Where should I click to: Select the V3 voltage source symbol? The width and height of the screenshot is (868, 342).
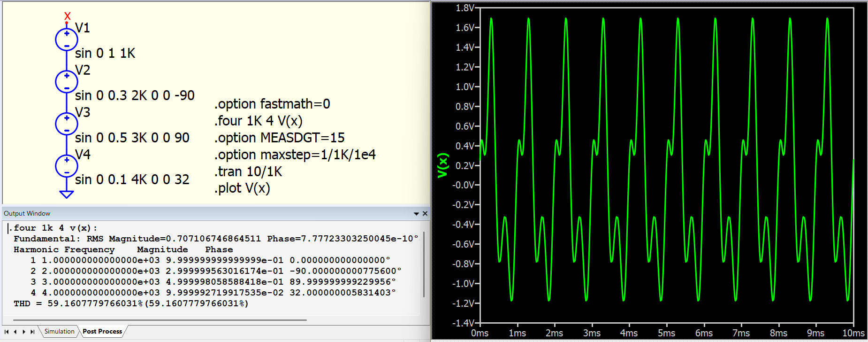pyautogui.click(x=67, y=124)
